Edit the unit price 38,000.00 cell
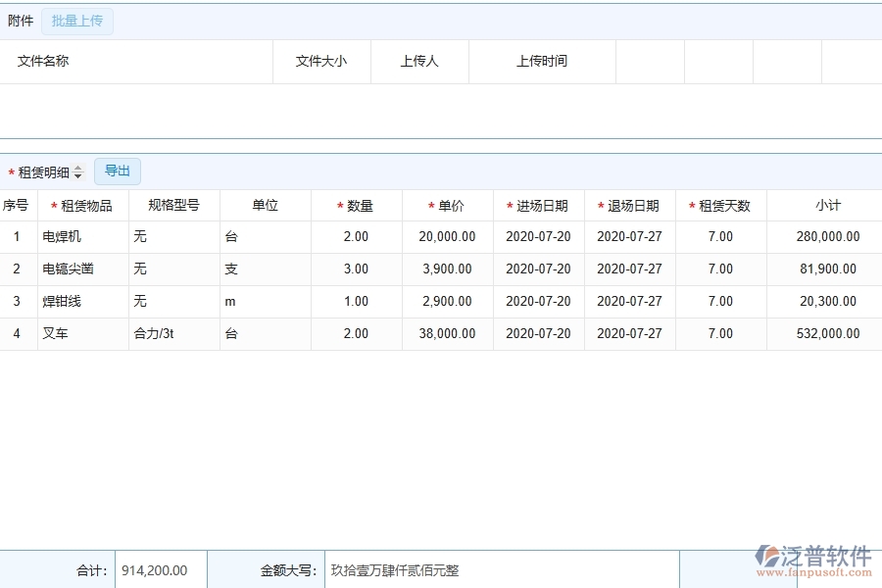Screen dimensions: 882x588 tap(447, 333)
